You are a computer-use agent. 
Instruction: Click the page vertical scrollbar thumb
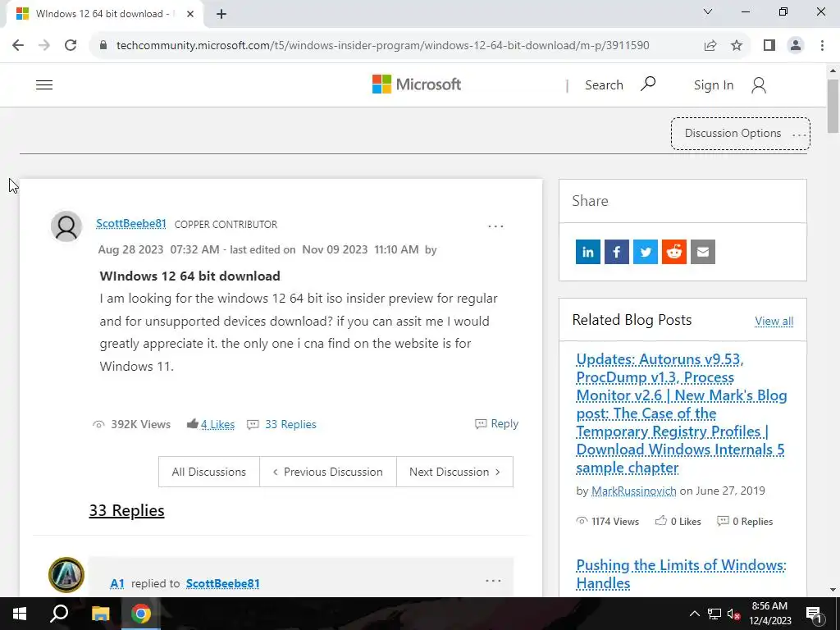click(x=833, y=106)
